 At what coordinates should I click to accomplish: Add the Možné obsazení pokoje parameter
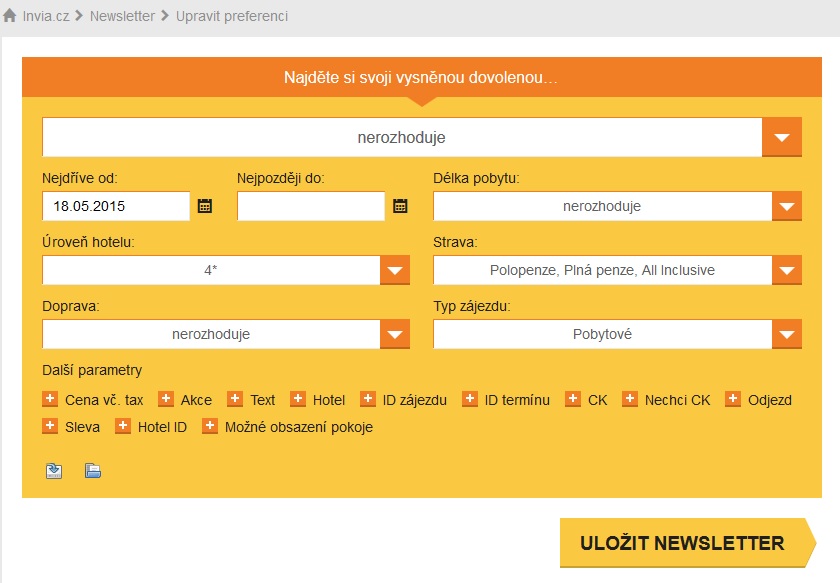209,426
